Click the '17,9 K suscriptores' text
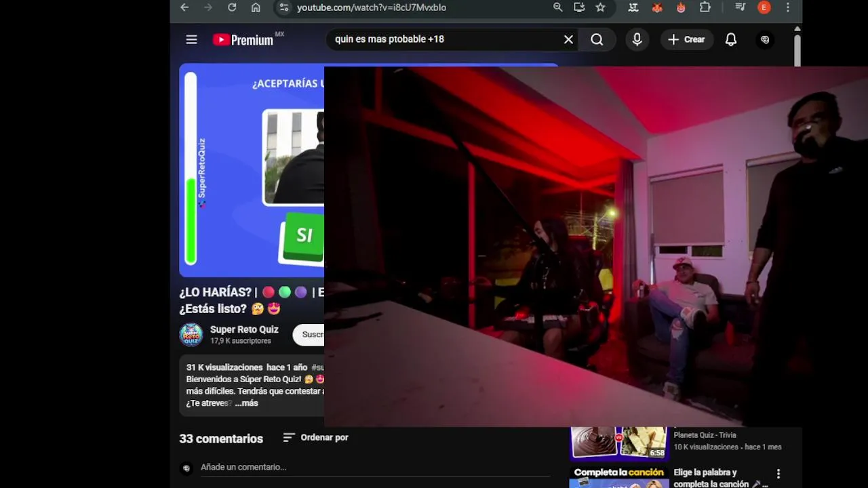Screen dimensions: 868x488 [239, 341]
